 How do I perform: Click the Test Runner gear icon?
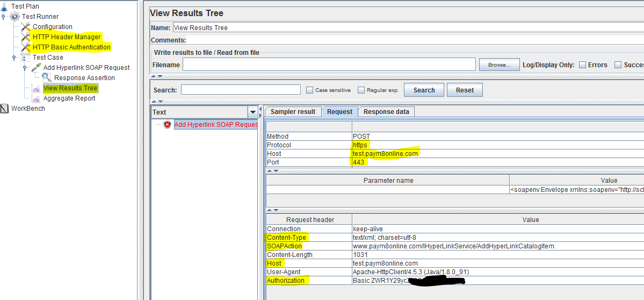click(15, 17)
